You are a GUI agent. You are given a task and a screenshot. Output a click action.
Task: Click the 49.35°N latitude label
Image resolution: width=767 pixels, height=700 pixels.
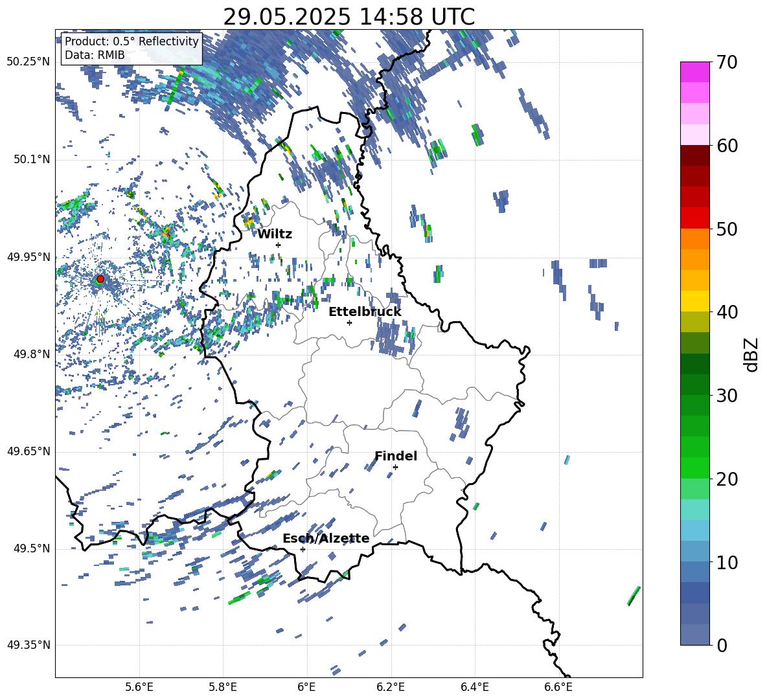[29, 645]
